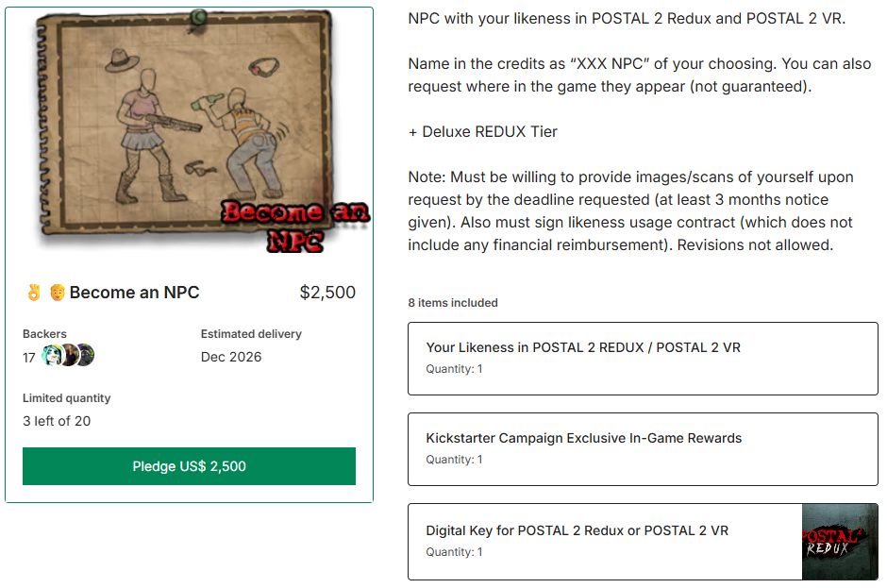Click the $2,500 price label
Viewport: 887px width, 588px height.
(327, 292)
